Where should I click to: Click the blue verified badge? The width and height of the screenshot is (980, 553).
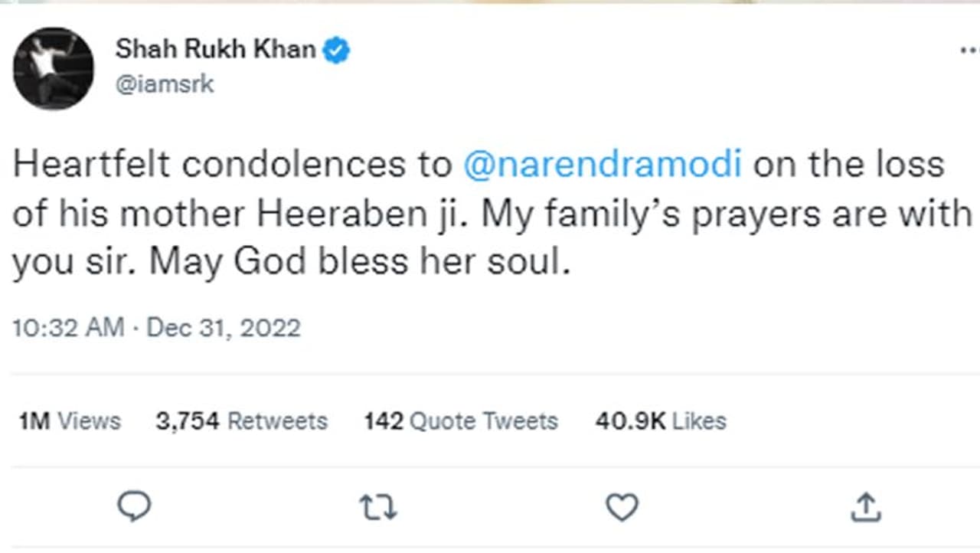(x=335, y=51)
